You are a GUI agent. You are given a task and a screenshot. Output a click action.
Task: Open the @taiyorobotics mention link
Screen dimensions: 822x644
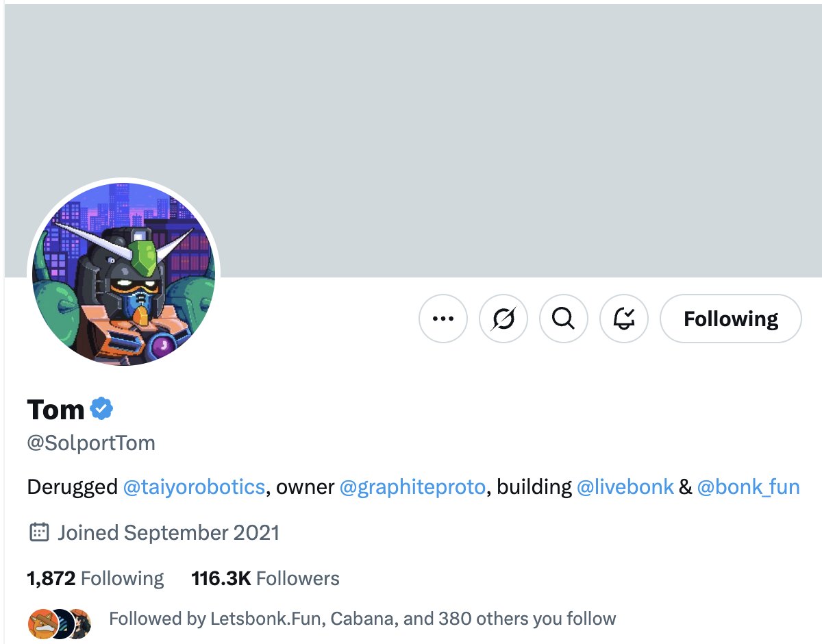pos(194,487)
